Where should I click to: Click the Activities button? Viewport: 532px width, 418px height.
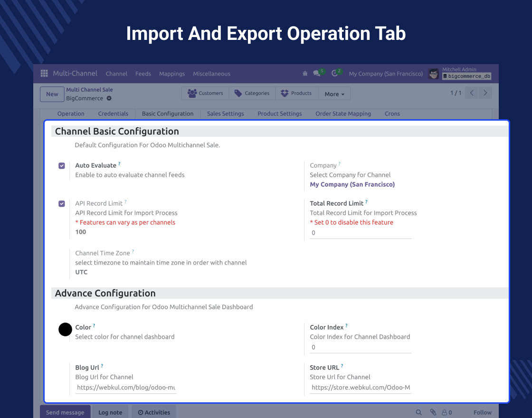pos(154,412)
